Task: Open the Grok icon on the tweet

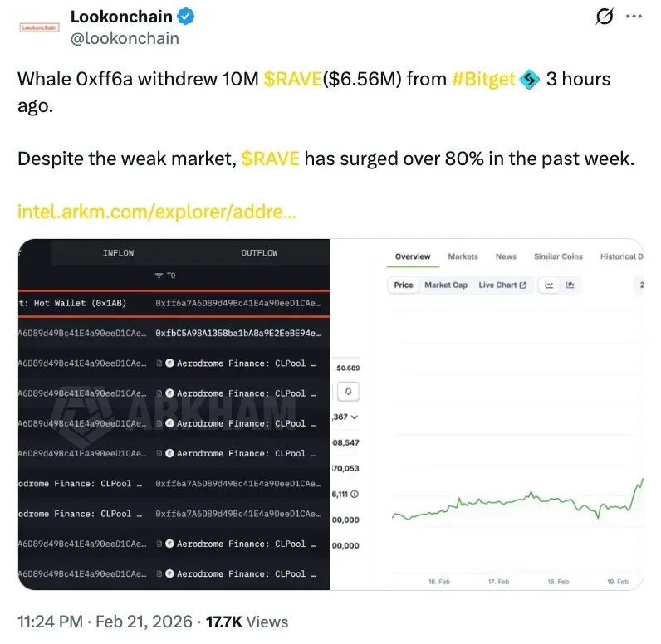Action: [x=605, y=17]
